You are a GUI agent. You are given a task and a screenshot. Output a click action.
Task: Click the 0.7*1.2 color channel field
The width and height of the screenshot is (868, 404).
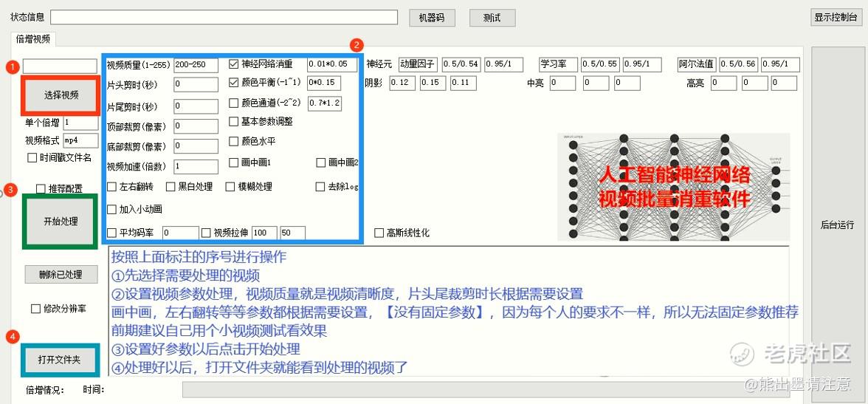[x=325, y=103]
